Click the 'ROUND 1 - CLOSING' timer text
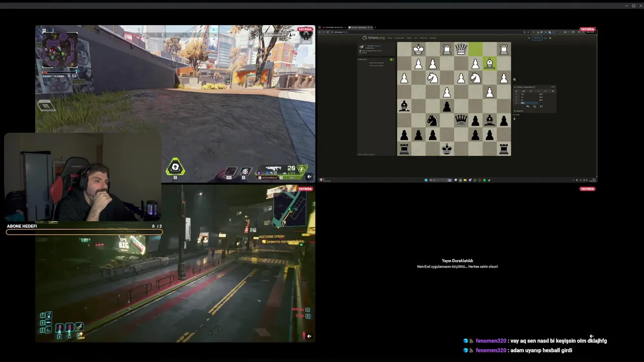644x362 pixels. tap(59, 76)
